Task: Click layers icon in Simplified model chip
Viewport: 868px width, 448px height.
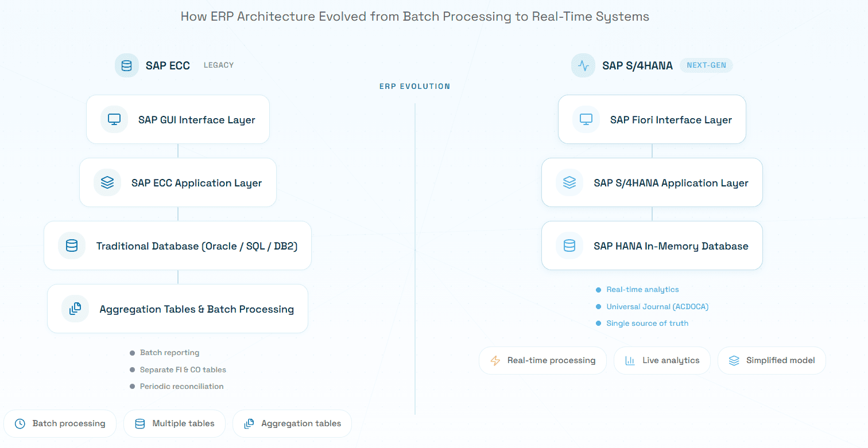Action: (734, 361)
